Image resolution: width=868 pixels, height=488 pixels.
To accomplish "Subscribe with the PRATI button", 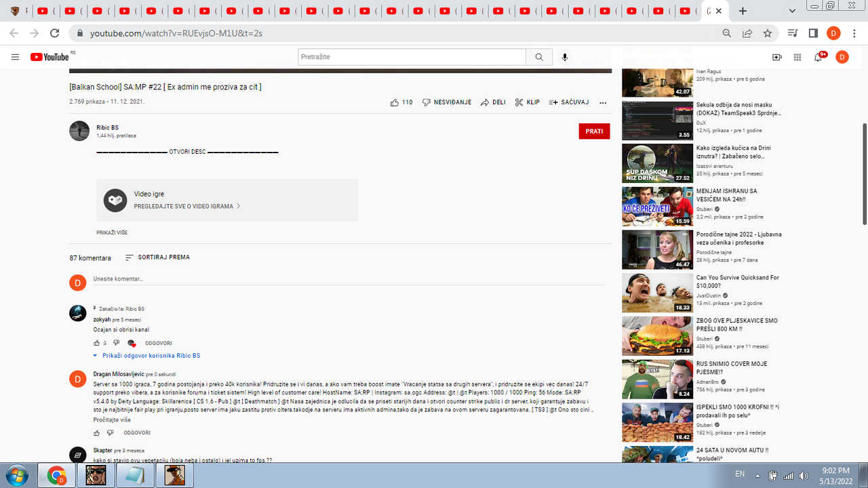I will pyautogui.click(x=594, y=131).
